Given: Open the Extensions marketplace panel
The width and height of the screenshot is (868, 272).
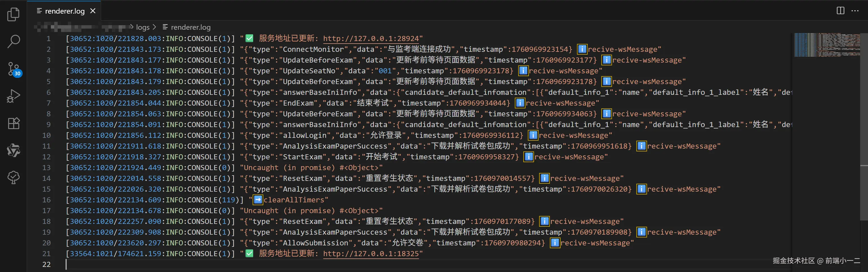Looking at the screenshot, I should click(x=13, y=123).
